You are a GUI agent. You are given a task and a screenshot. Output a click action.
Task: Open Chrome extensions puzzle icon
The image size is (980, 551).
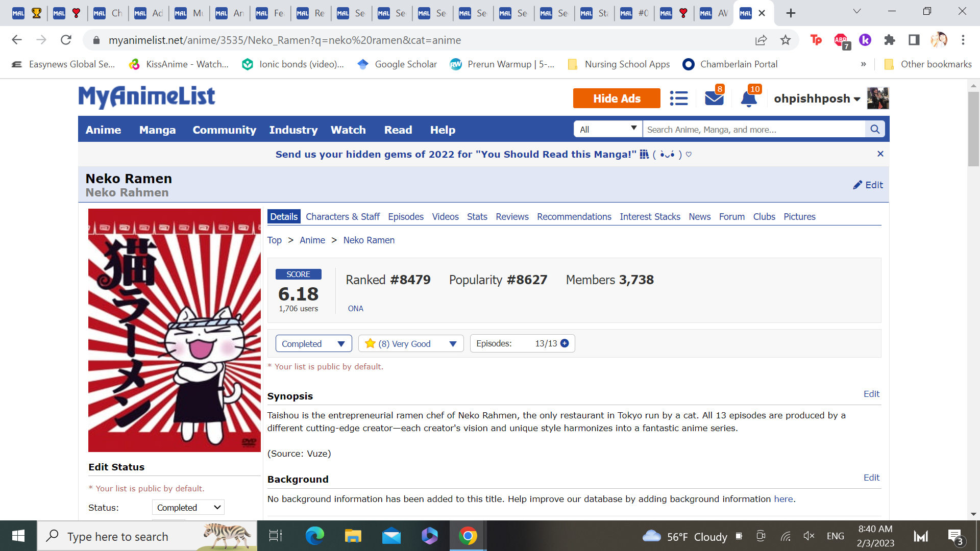pyautogui.click(x=890, y=40)
